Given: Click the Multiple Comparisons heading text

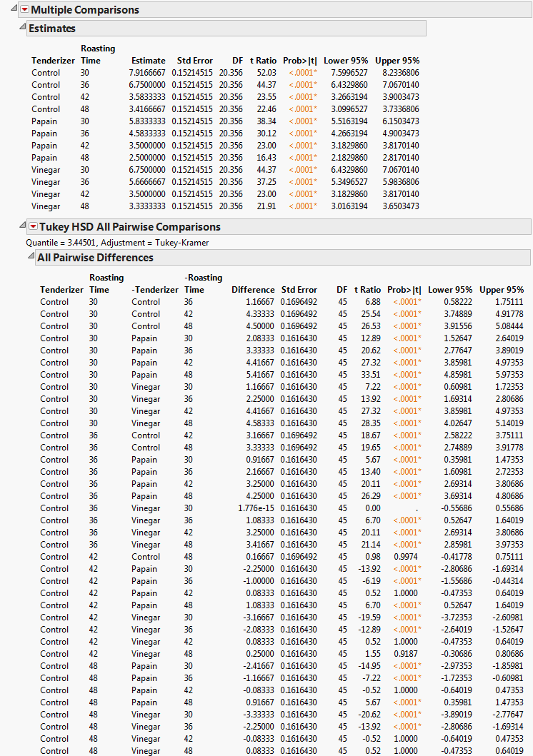Looking at the screenshot, I should (x=85, y=10).
